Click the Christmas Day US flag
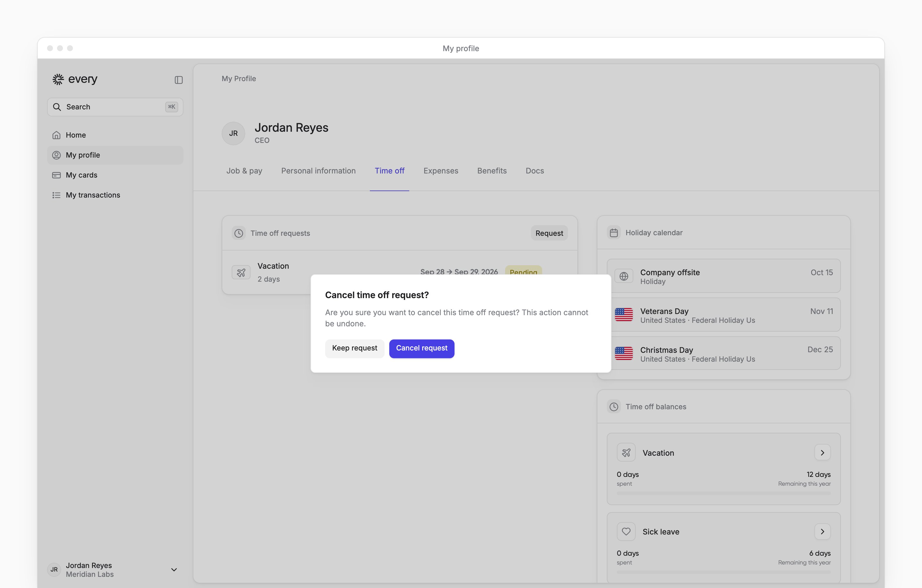Screen dimensions: 922x588 (x=624, y=353)
